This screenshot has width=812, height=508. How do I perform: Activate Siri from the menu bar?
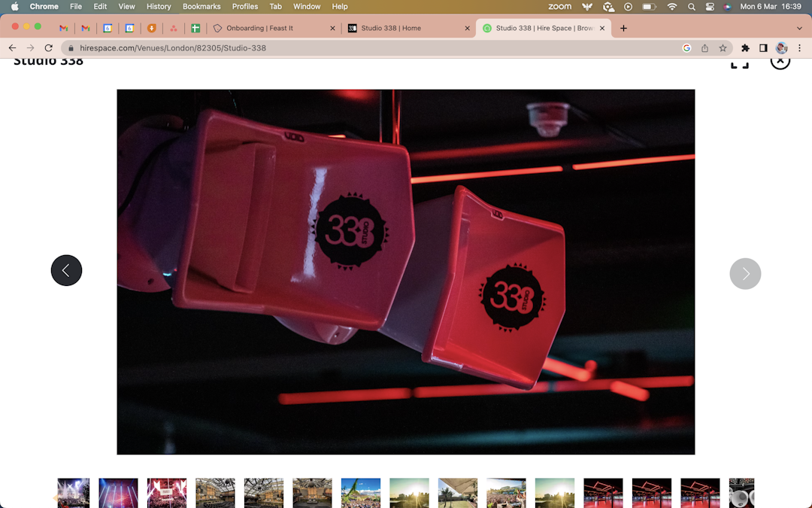727,6
